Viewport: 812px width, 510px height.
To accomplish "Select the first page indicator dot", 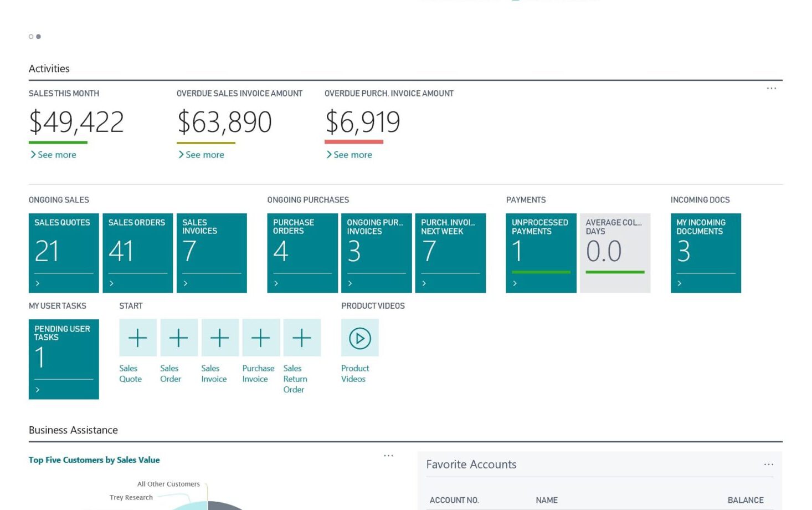I will [x=31, y=37].
